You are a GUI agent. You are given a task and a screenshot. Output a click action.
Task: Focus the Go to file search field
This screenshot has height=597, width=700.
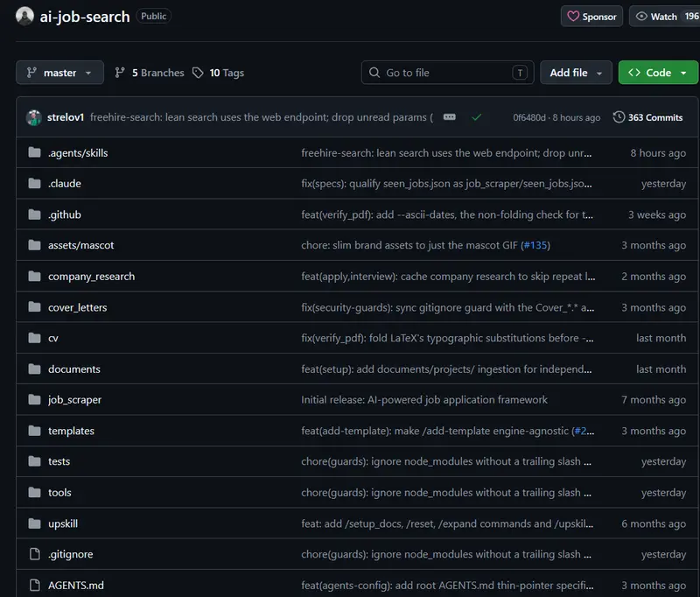coord(447,73)
